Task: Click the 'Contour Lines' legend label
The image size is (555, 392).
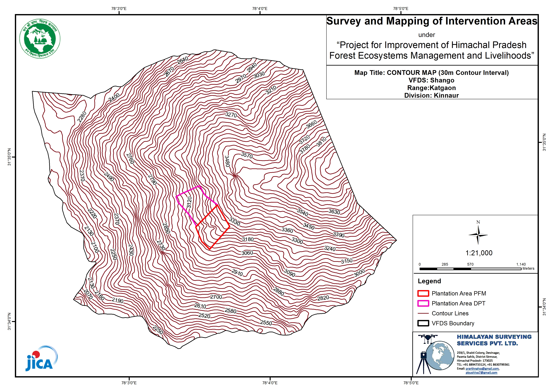Action: (450, 313)
